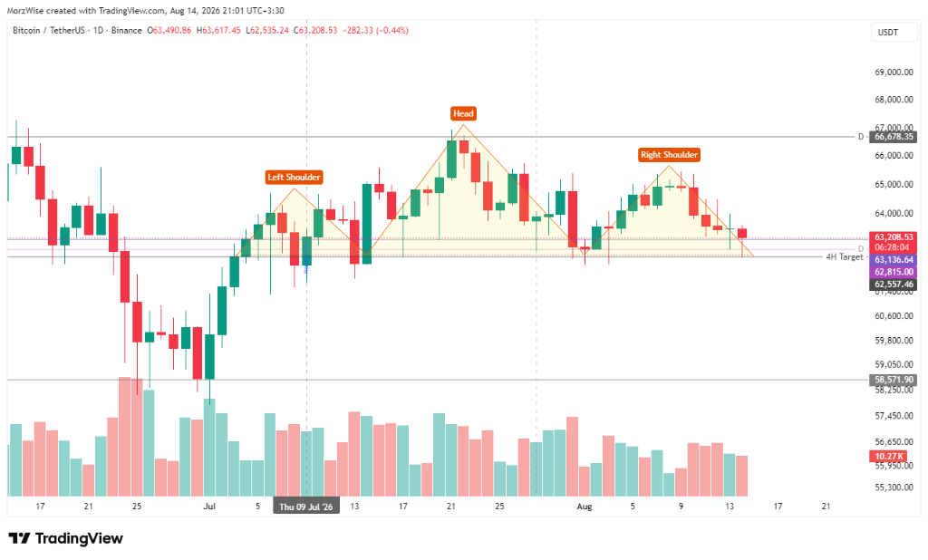The width and height of the screenshot is (928, 560).
Task: Click the 66,678.35 daily level price tag
Action: click(894, 137)
